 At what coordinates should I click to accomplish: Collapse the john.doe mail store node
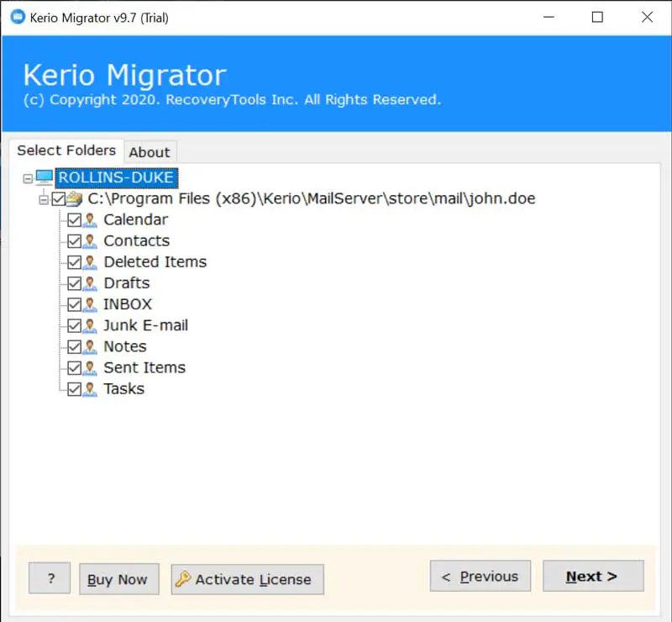pyautogui.click(x=44, y=199)
